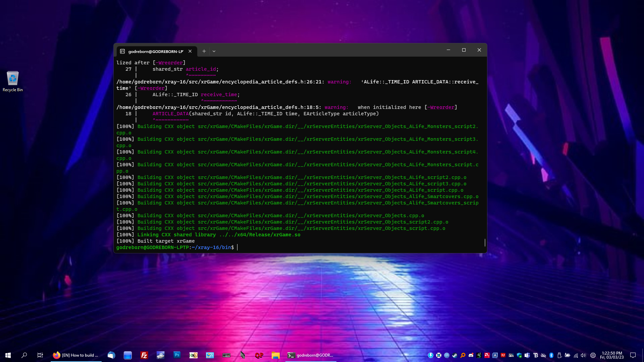Switch to godreborn@GODR terminal taskbar button
Viewport: 644px width, 362px height.
311,355
